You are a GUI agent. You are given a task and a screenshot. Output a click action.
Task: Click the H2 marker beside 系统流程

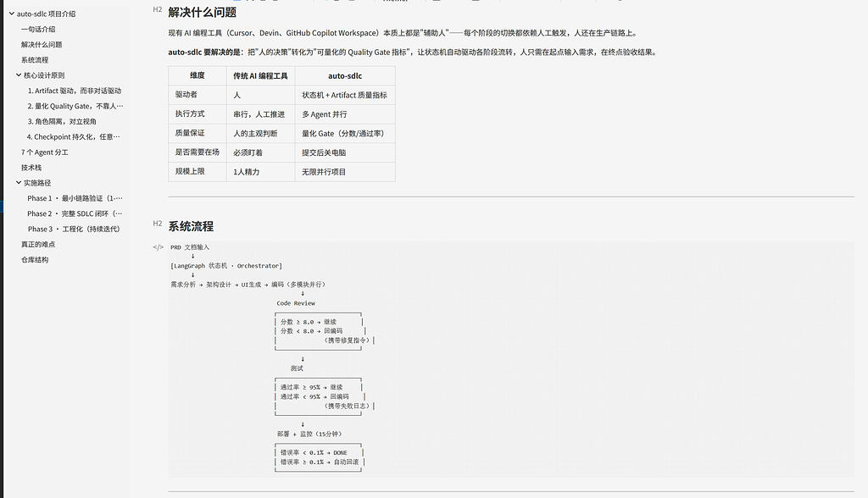pyautogui.click(x=157, y=224)
